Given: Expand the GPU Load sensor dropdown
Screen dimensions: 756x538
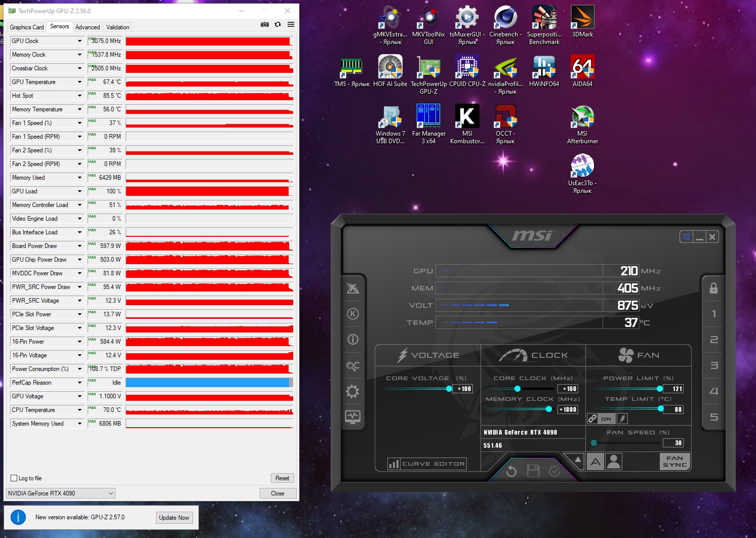Looking at the screenshot, I should coord(79,191).
